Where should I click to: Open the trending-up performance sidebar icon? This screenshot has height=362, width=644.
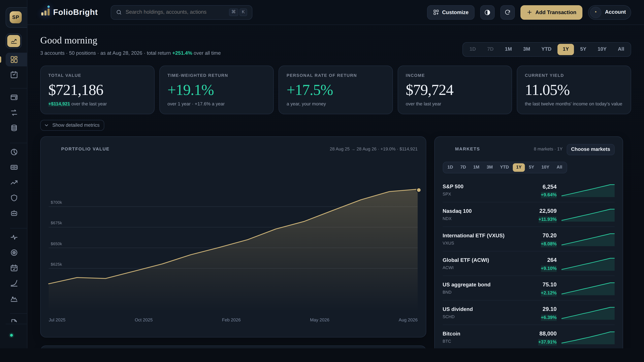[x=14, y=183]
